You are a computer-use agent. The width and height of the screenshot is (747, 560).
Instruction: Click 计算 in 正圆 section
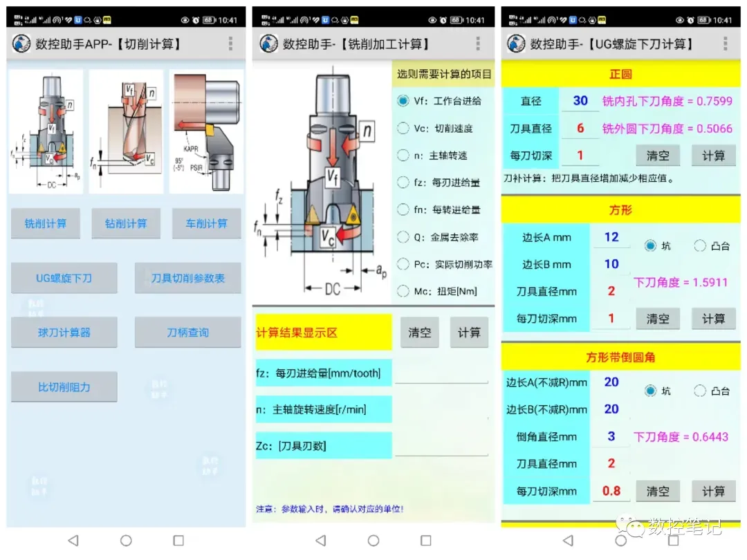(714, 156)
